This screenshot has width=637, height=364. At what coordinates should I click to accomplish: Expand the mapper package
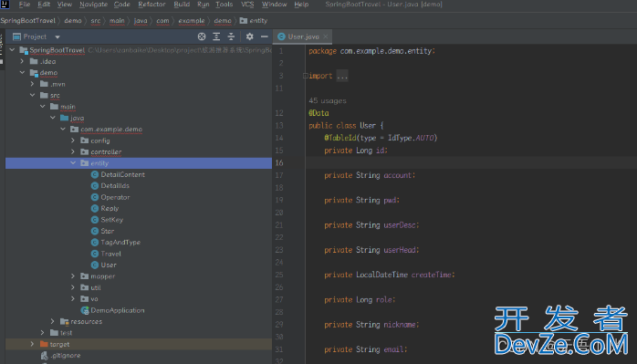click(73, 276)
